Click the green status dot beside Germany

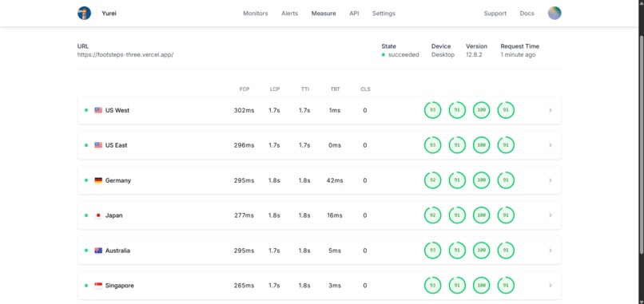[x=86, y=180]
